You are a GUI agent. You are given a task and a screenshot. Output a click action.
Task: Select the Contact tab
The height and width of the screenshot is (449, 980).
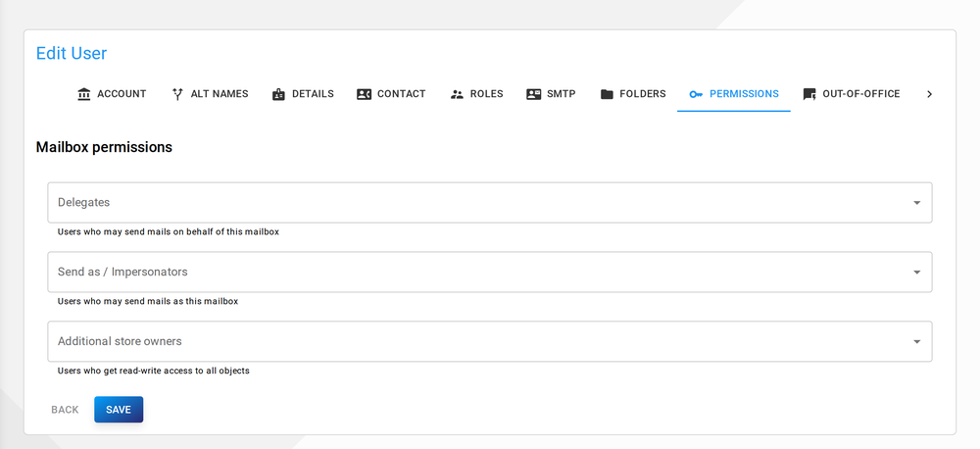click(x=391, y=94)
